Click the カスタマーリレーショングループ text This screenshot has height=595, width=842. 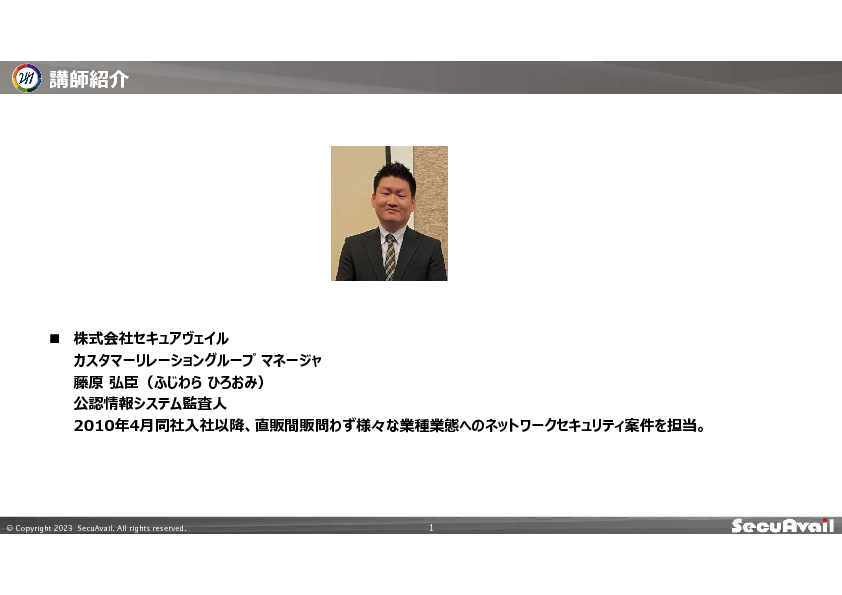(x=161, y=361)
